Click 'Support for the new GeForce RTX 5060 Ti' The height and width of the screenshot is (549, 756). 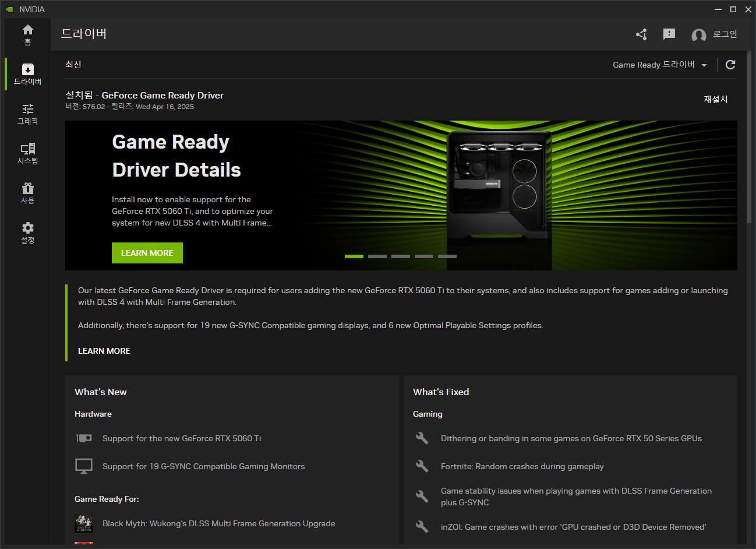(x=182, y=438)
